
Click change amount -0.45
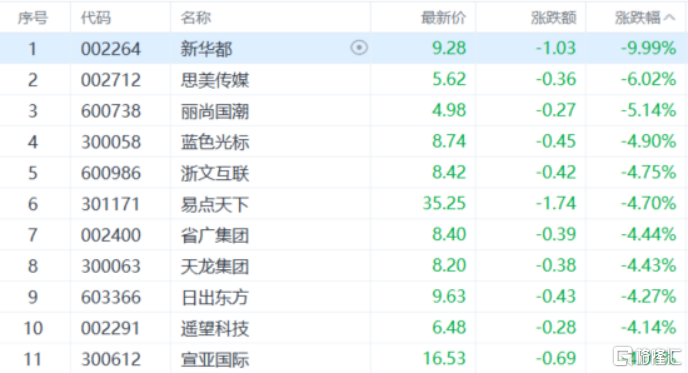555,141
